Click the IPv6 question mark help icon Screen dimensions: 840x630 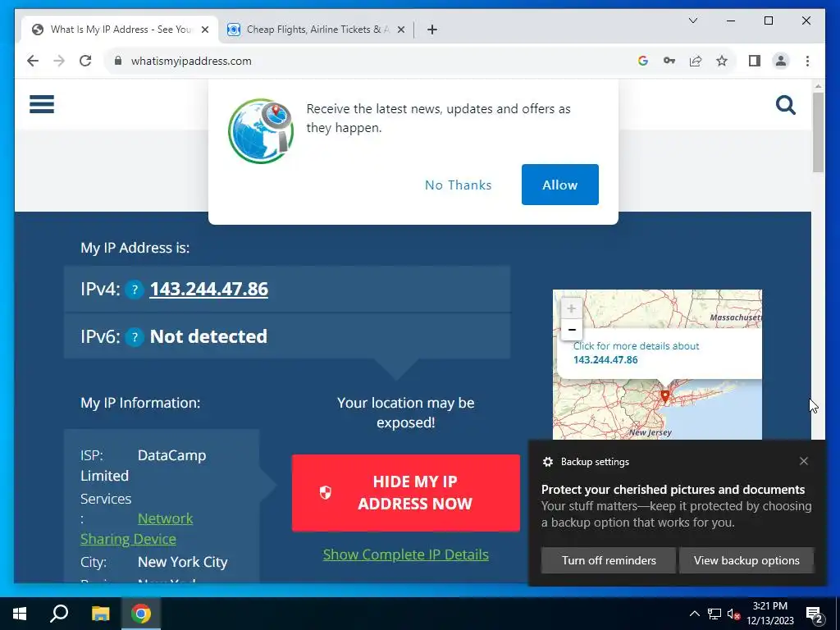tap(135, 337)
